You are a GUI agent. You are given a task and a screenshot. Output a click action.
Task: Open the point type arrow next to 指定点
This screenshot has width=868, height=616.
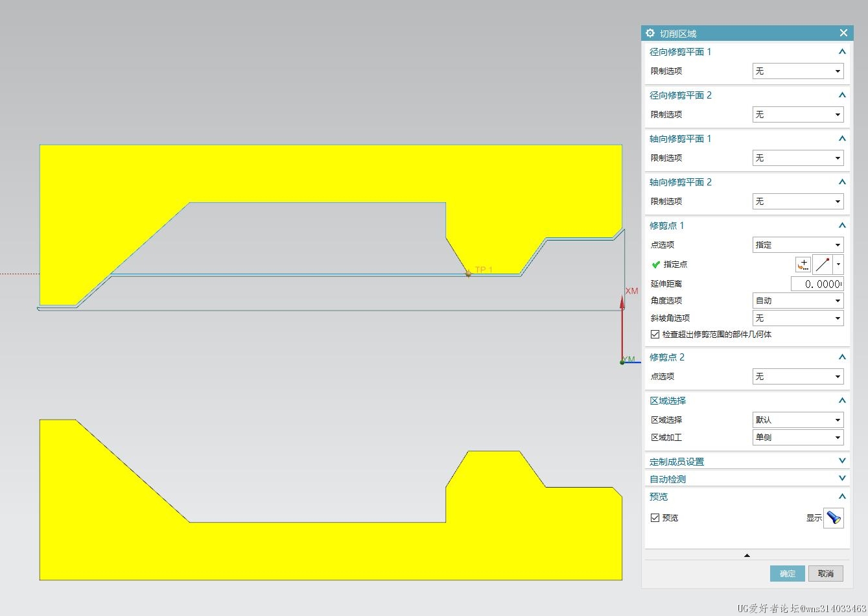tap(839, 265)
